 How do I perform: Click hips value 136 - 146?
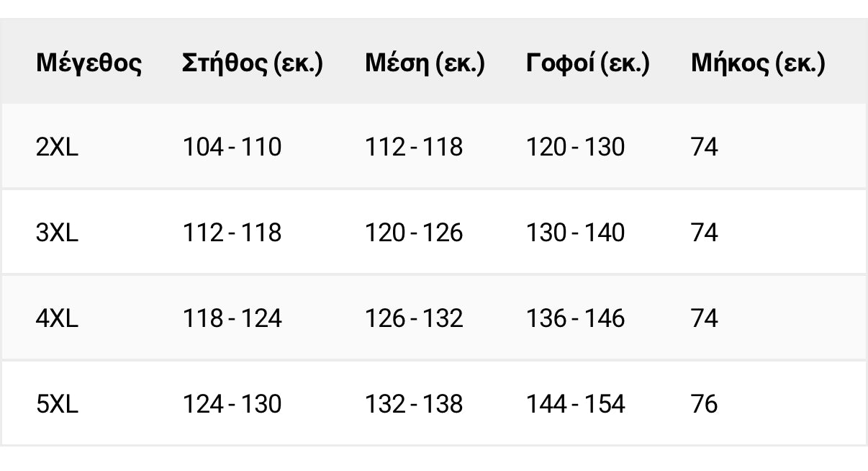click(x=576, y=318)
